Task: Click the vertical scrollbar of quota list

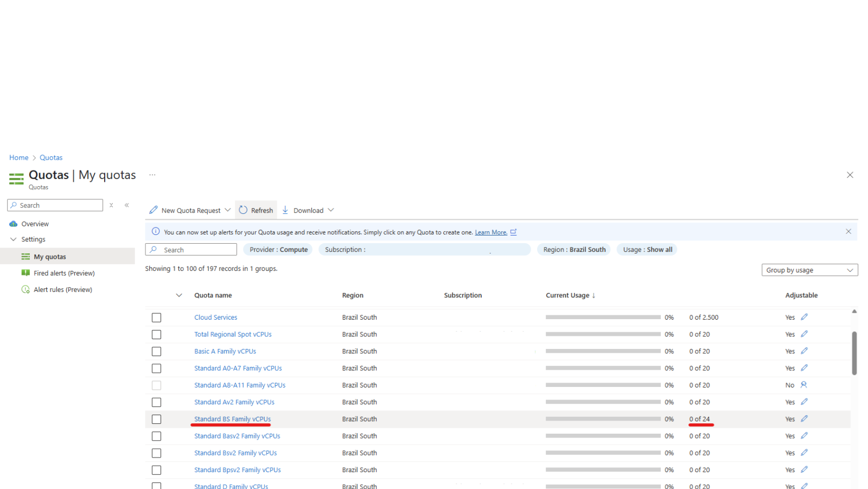Action: [x=854, y=353]
